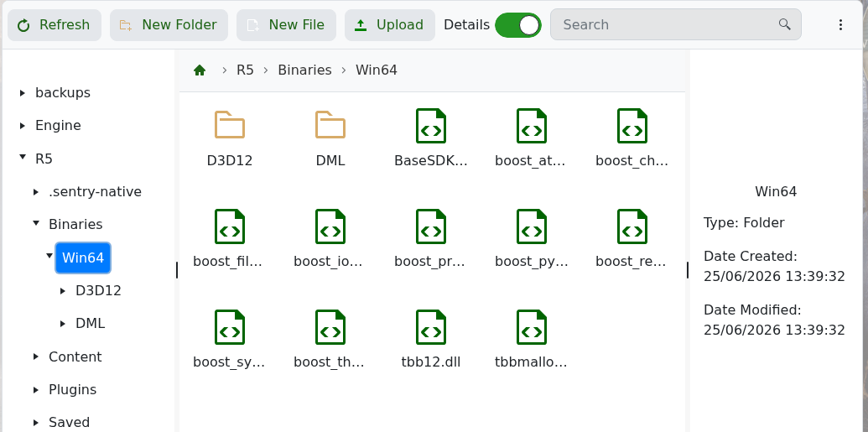Collapse the Win64 tree node arrow

pyautogui.click(x=49, y=256)
